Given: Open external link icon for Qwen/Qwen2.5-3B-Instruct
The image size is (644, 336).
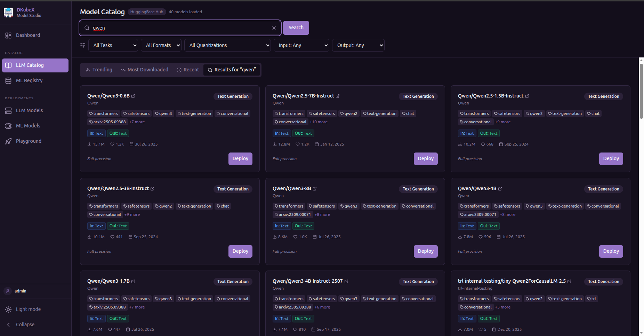Looking at the screenshot, I should click(152, 189).
